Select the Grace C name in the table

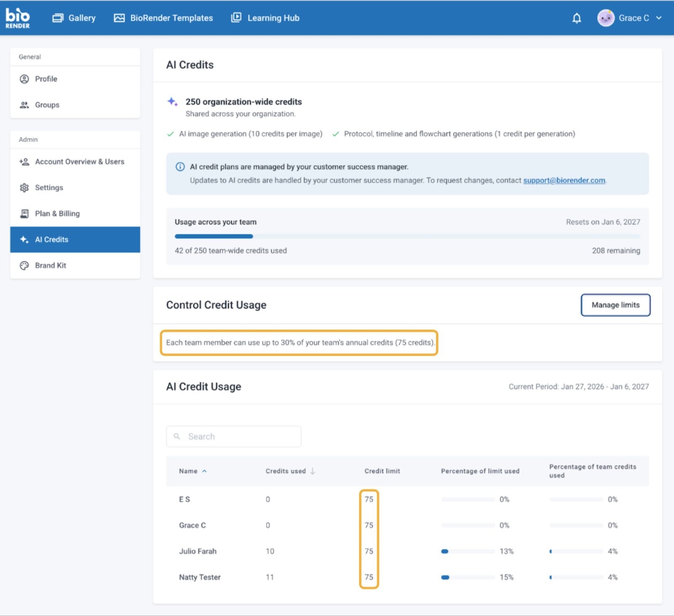pyautogui.click(x=193, y=525)
